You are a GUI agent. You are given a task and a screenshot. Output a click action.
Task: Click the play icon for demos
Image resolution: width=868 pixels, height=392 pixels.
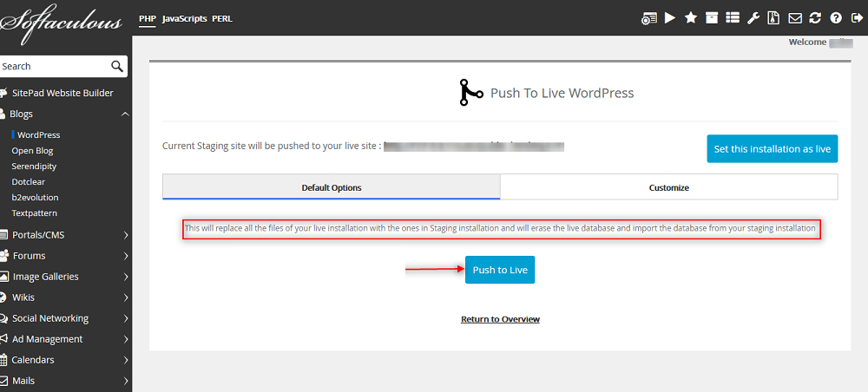[670, 17]
